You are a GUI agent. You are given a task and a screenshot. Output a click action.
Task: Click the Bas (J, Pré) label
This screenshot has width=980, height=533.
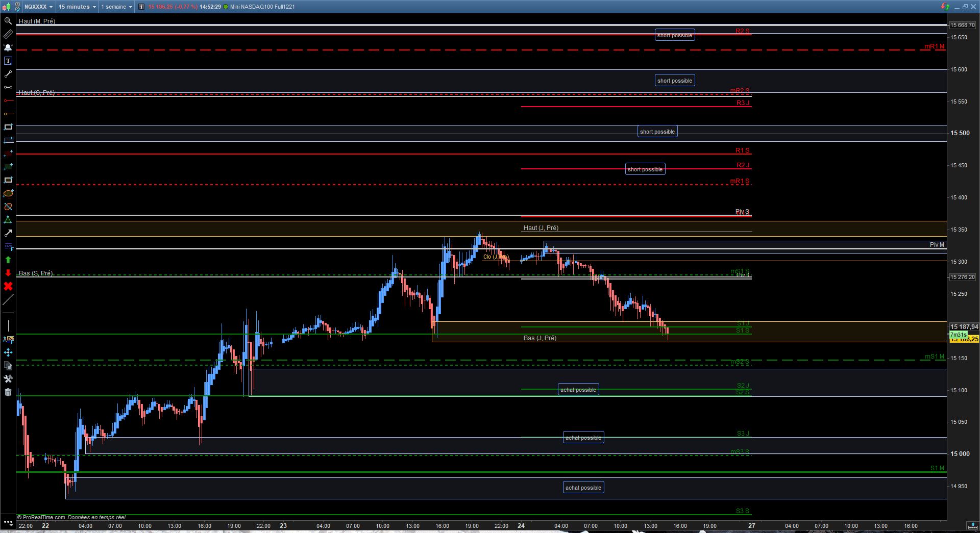[x=540, y=338]
